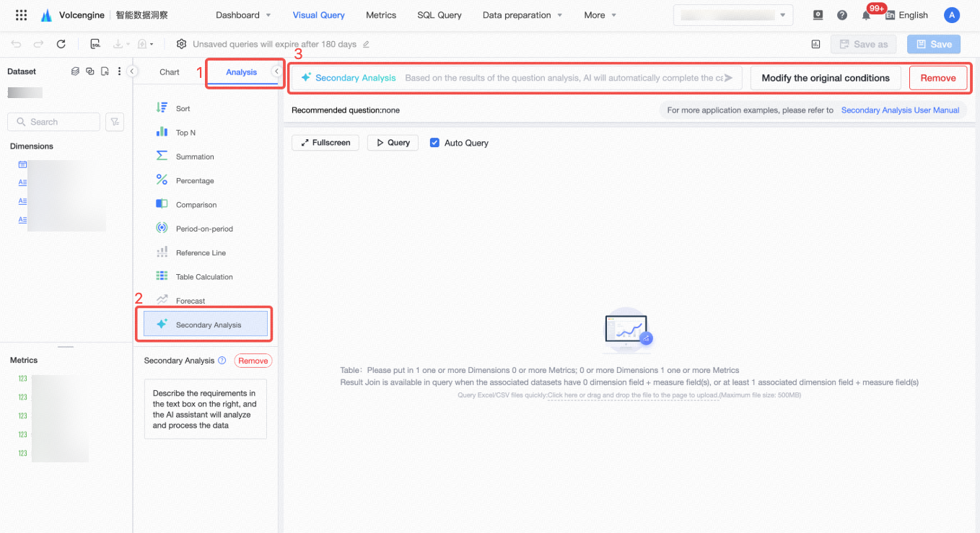Click Modify the original conditions button
Screen dimensions: 980x533
(826, 78)
